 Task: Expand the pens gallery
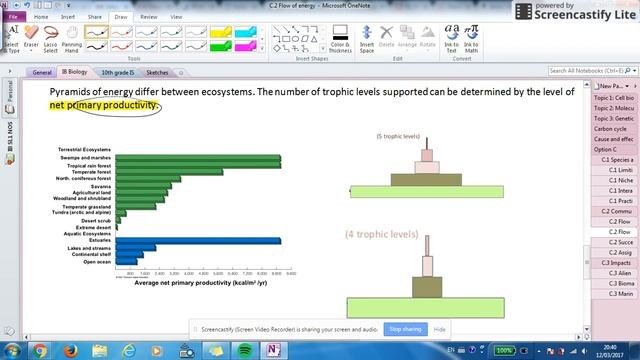tap(262, 49)
